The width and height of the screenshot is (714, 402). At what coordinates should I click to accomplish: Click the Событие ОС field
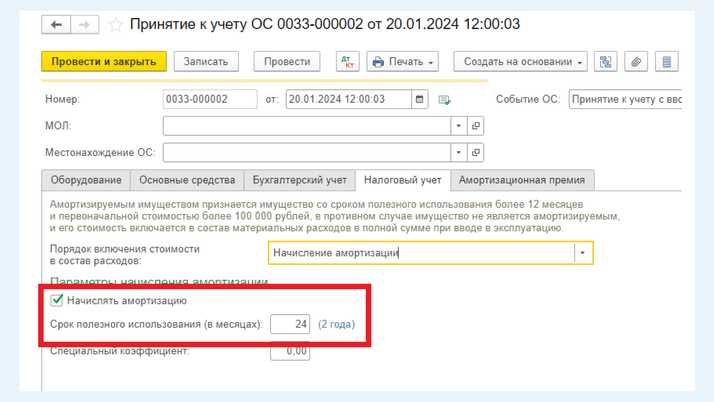(625, 99)
